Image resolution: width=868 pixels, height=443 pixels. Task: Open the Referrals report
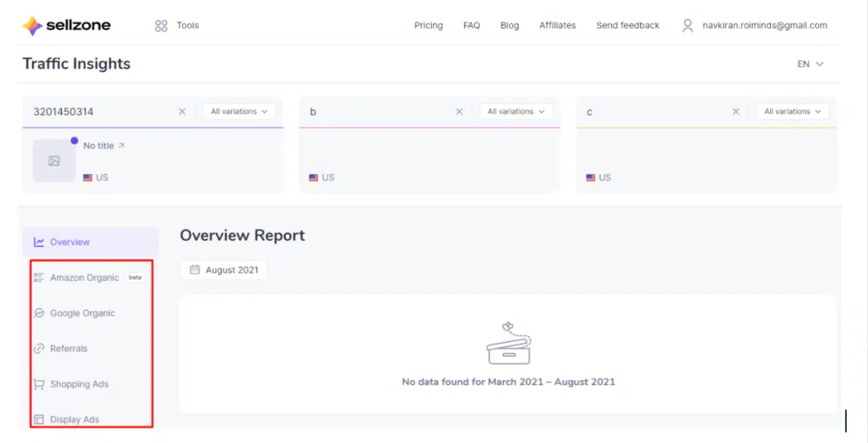[x=69, y=348]
